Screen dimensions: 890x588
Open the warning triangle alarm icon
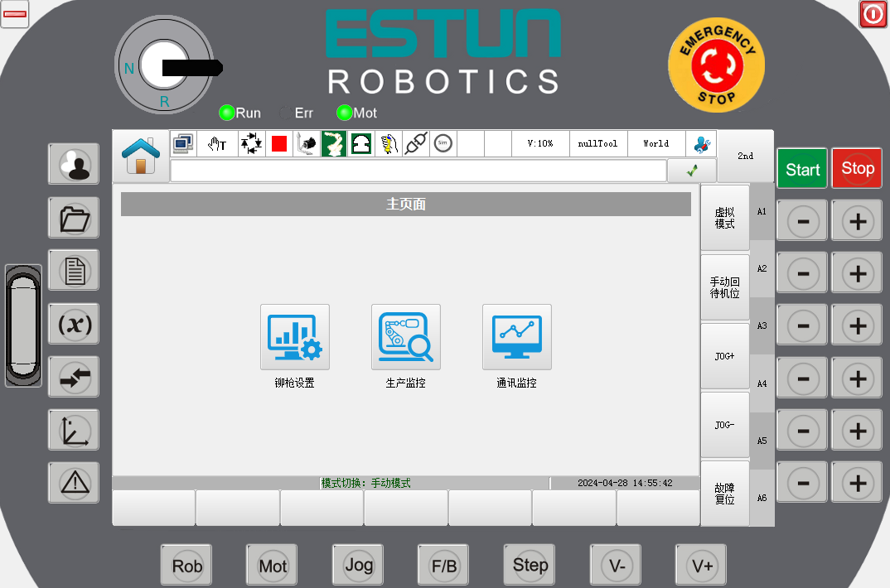[x=74, y=483]
